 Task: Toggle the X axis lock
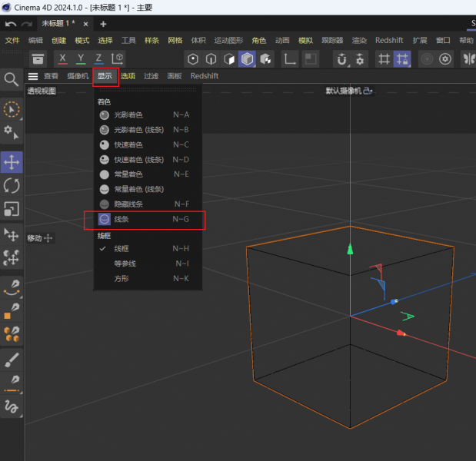coord(62,59)
